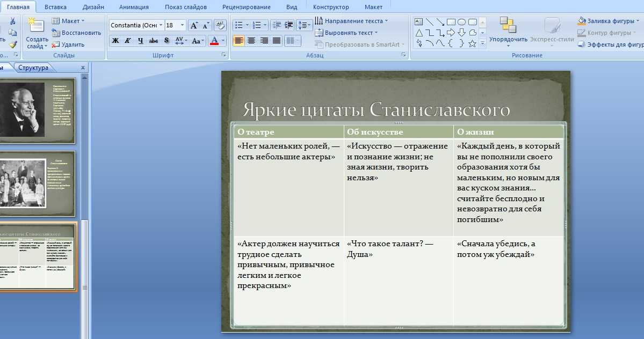Viewport: 644px width, 339px height.
Task: Select center text alignment icon
Action: (251, 41)
